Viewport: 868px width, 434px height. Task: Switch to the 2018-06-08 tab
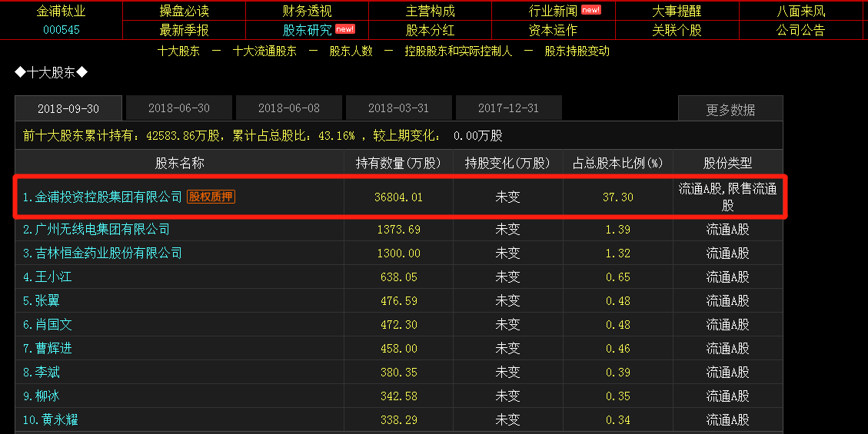tap(289, 108)
